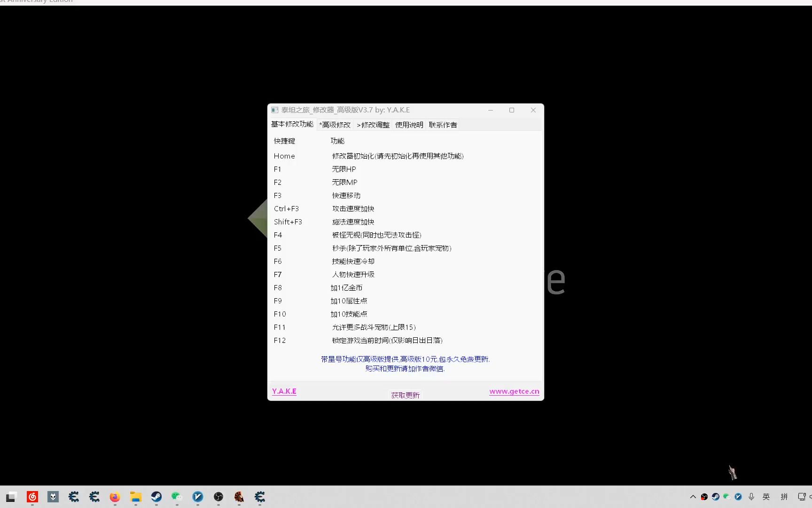
Task: Open WeChat from the taskbar
Action: (x=177, y=497)
